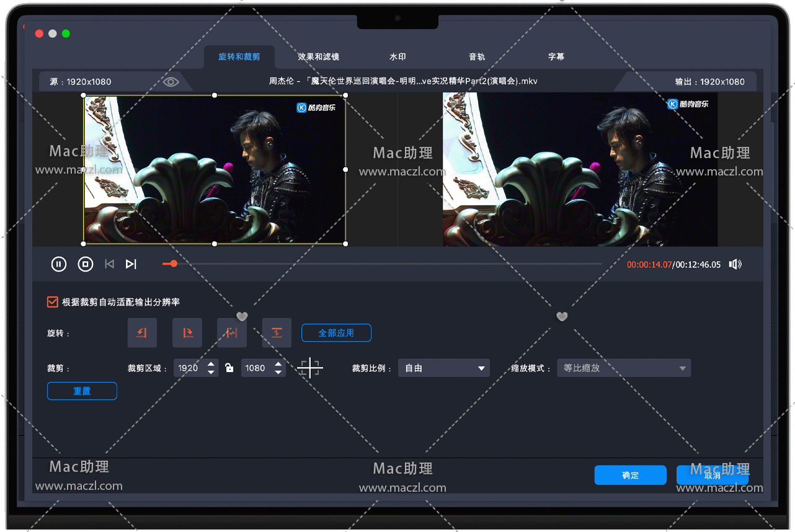Open the 裁剪比例 dropdown set to 自由
This screenshot has height=532, width=795.
coord(443,368)
